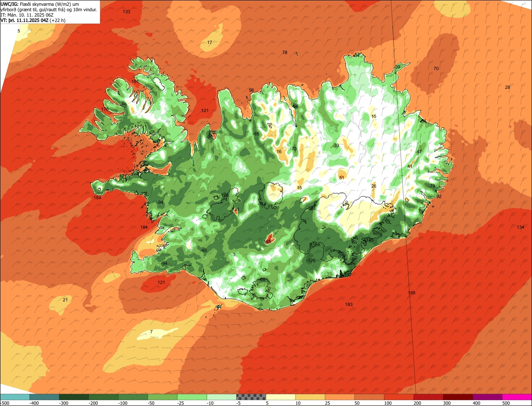Click the map value 3 in south Iceland
The image size is (532, 406).
click(234, 254)
